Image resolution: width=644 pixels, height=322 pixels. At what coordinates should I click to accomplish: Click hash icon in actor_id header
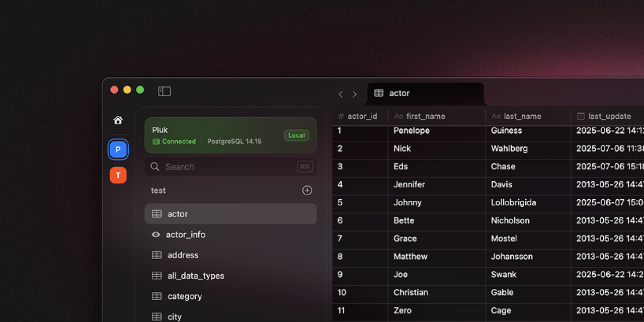(341, 116)
